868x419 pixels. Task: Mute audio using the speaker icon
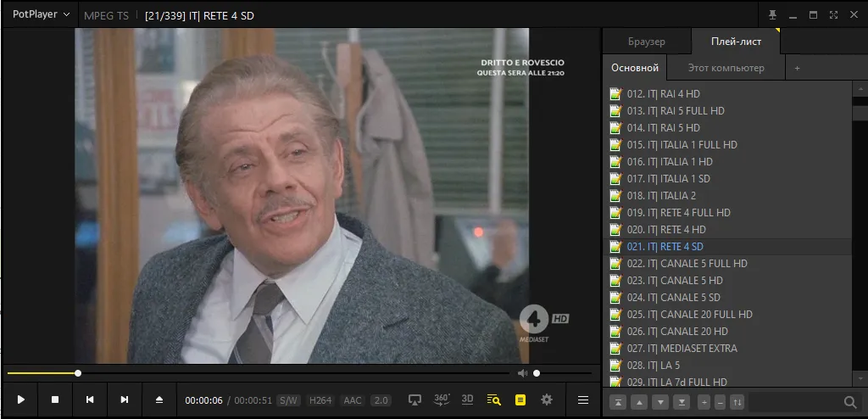pos(522,373)
